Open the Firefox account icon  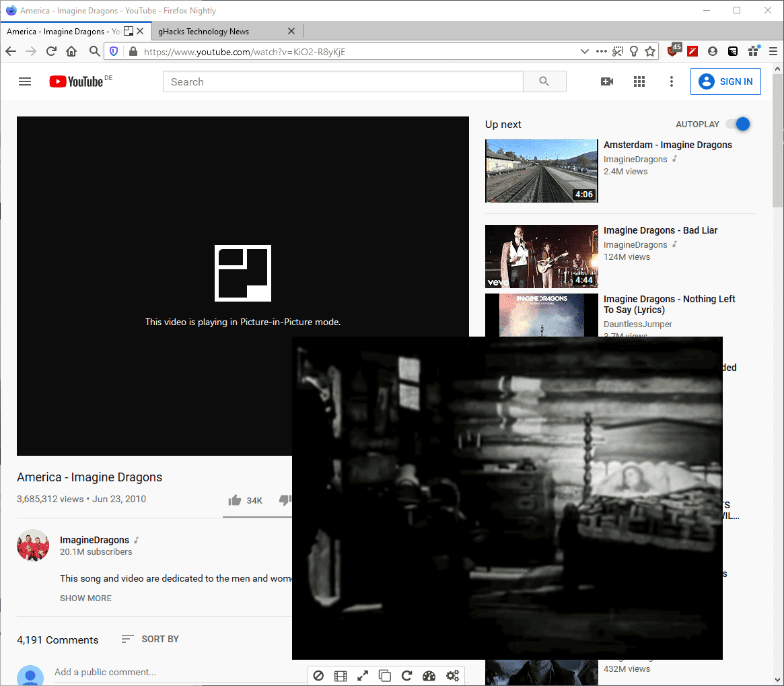[713, 51]
